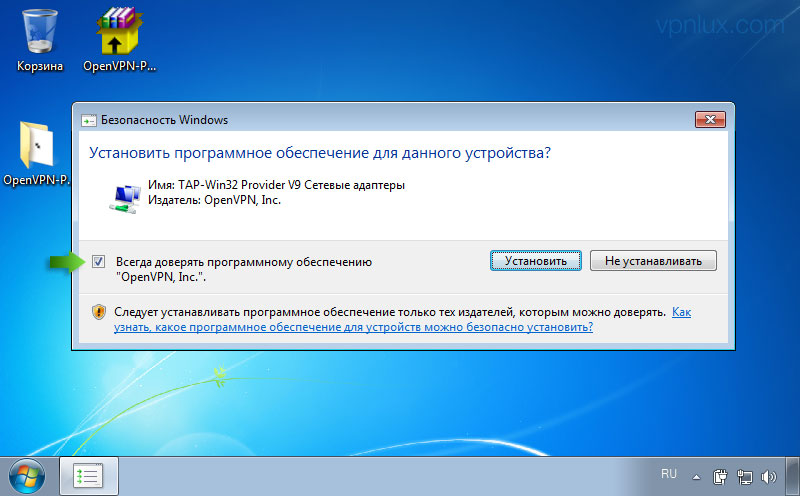Viewport: 800px width, 496px height.
Task: Click the security shield warning icon
Action: coord(99,312)
